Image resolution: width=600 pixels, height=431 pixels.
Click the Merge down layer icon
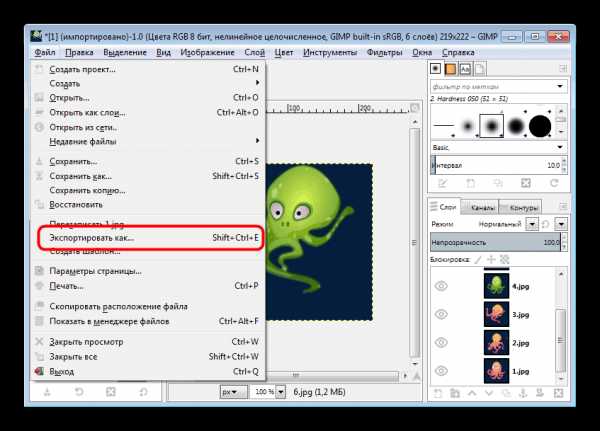540,393
